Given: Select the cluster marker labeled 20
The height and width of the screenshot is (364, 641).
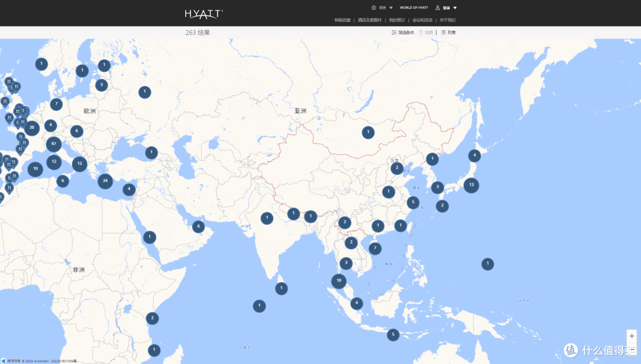Looking at the screenshot, I should pos(32,128).
